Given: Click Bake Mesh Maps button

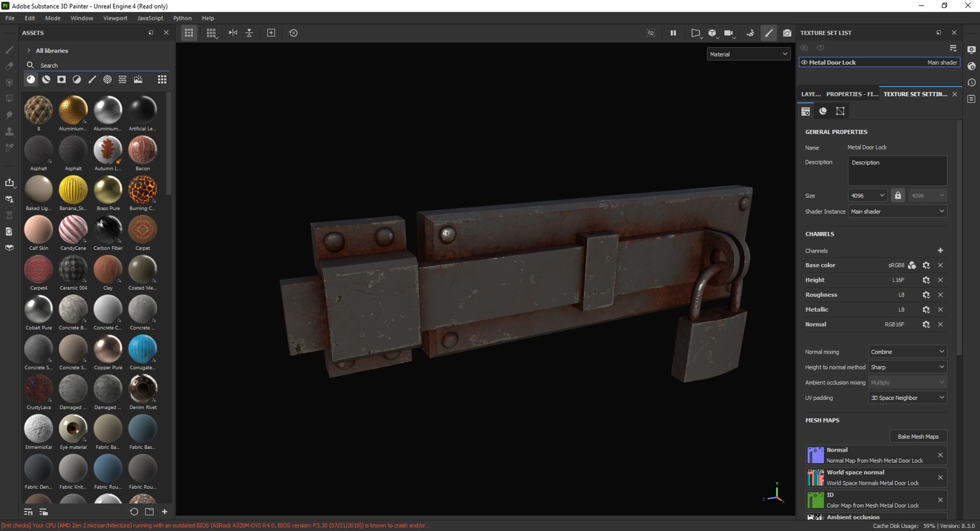Looking at the screenshot, I should tap(918, 437).
